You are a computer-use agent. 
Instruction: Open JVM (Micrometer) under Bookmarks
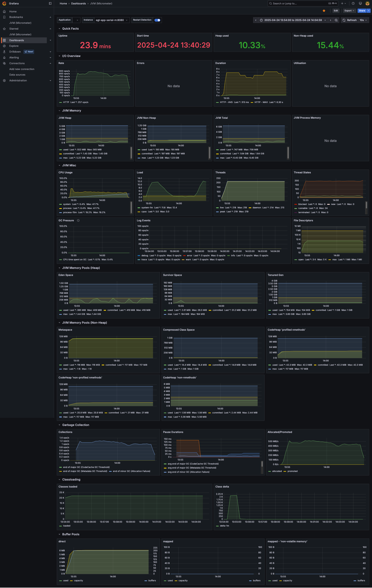(20, 23)
